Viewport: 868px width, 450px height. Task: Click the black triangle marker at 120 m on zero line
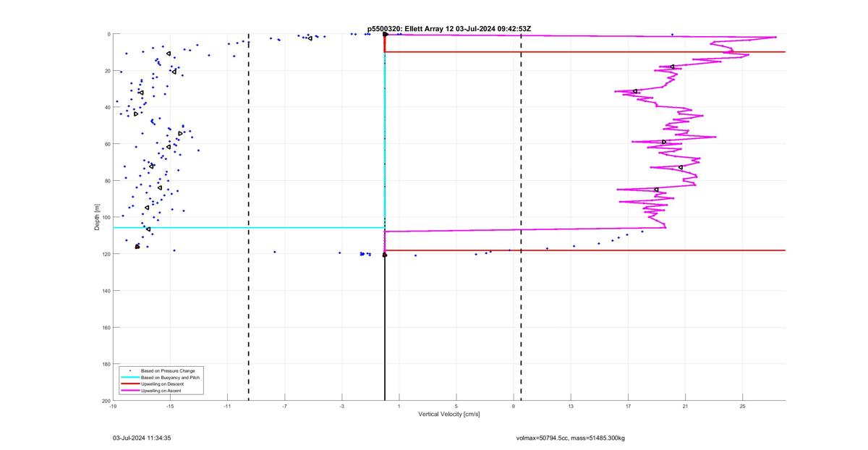pos(385,254)
